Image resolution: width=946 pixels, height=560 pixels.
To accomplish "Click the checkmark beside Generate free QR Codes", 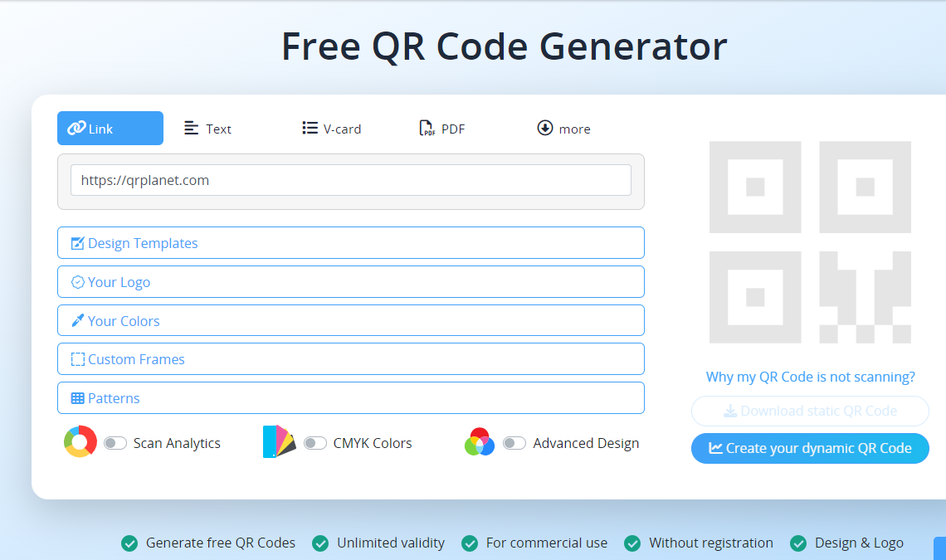I will click(x=129, y=543).
